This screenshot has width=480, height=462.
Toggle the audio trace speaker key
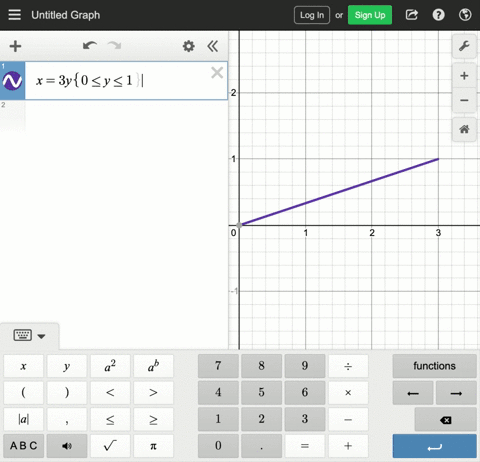(67, 446)
